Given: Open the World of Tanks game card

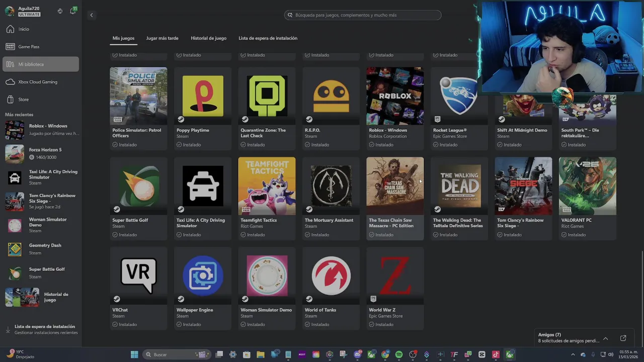Looking at the screenshot, I should click(x=331, y=288).
